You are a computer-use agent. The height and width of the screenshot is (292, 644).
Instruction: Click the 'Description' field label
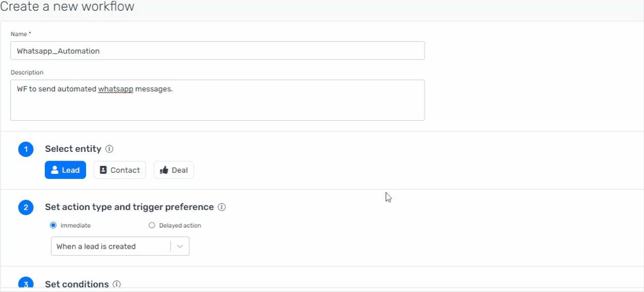coord(27,72)
